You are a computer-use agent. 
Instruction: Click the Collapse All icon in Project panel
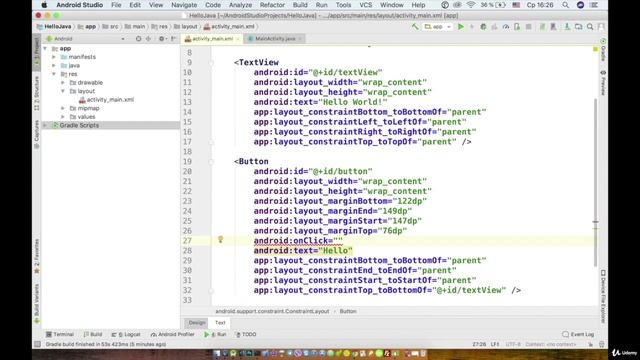(149, 38)
